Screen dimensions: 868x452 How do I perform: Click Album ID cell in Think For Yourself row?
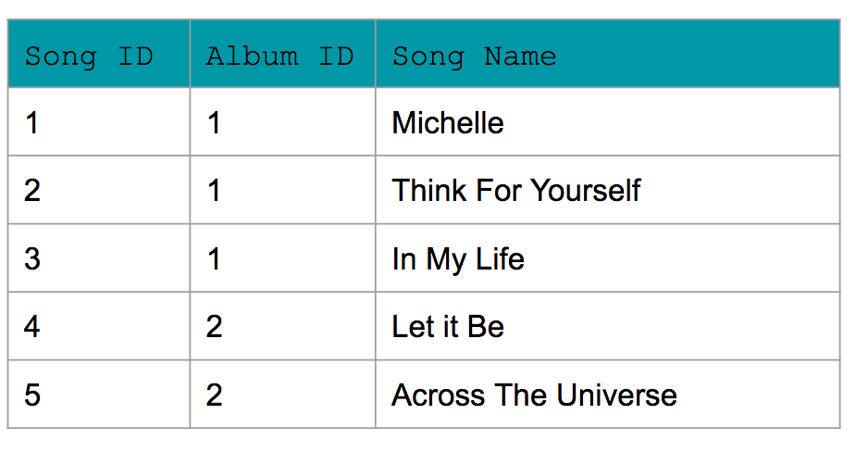point(215,191)
